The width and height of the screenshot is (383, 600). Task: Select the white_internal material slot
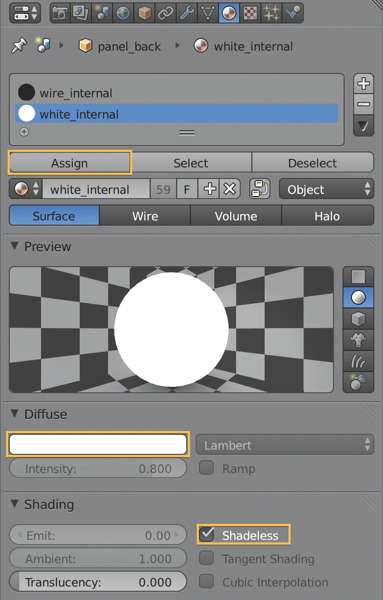[x=177, y=114]
